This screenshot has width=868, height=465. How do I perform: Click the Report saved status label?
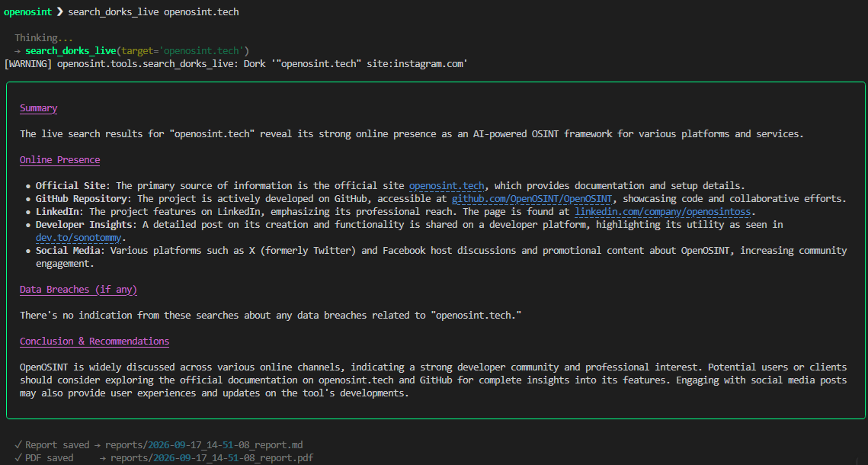pyautogui.click(x=57, y=444)
